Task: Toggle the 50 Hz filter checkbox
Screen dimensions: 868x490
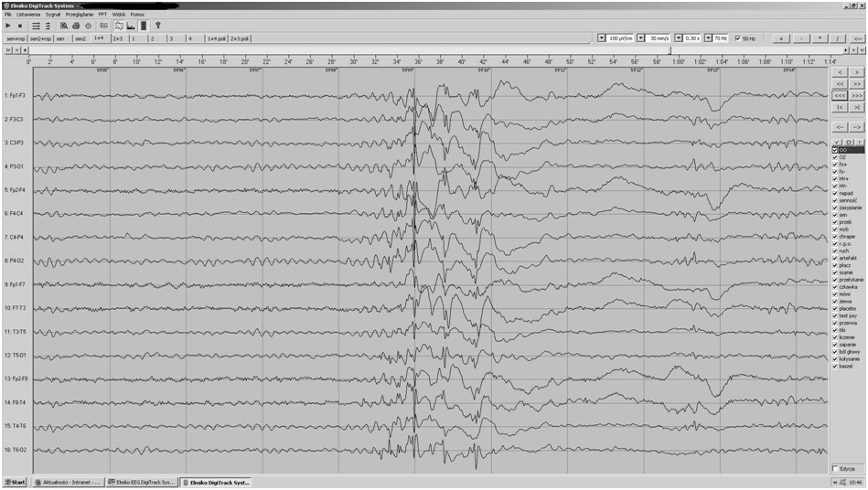Action: point(737,38)
